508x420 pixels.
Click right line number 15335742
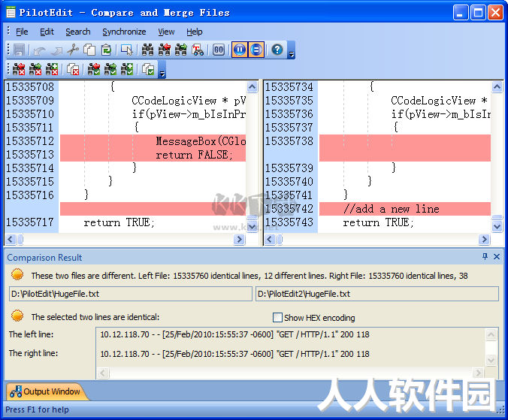[x=289, y=209]
